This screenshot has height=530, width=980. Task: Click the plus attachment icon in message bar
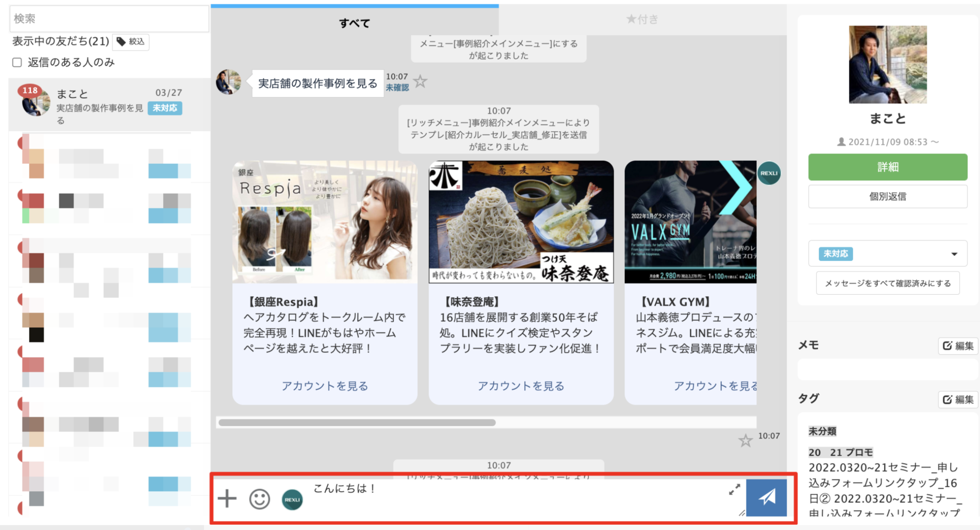[227, 498]
